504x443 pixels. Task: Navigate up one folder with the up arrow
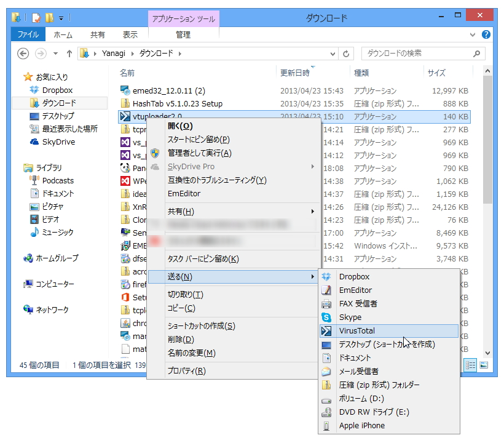[x=69, y=54]
